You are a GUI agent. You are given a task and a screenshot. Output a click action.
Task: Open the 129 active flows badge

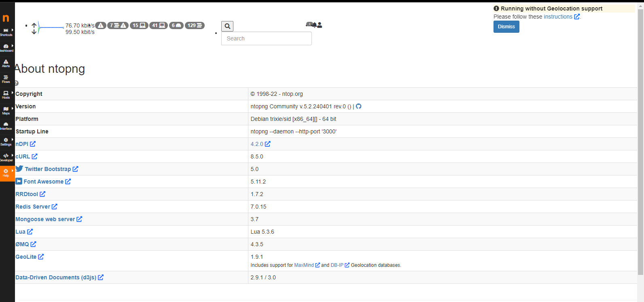195,25
